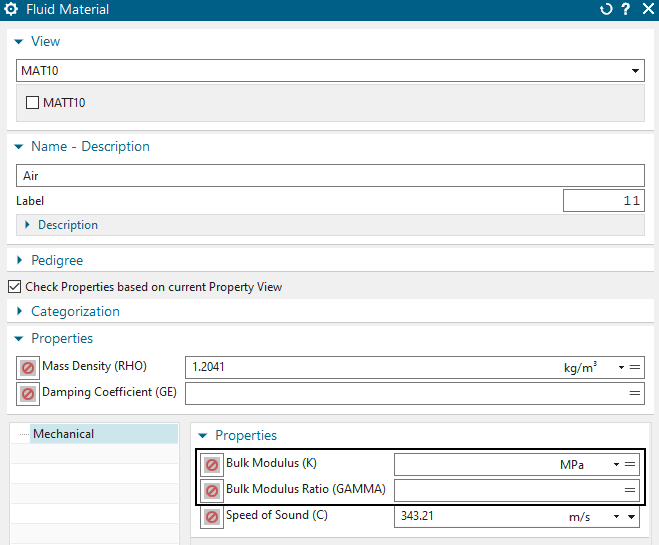Open the MAT10 view dropdown
The width and height of the screenshot is (659, 545).
coord(635,71)
